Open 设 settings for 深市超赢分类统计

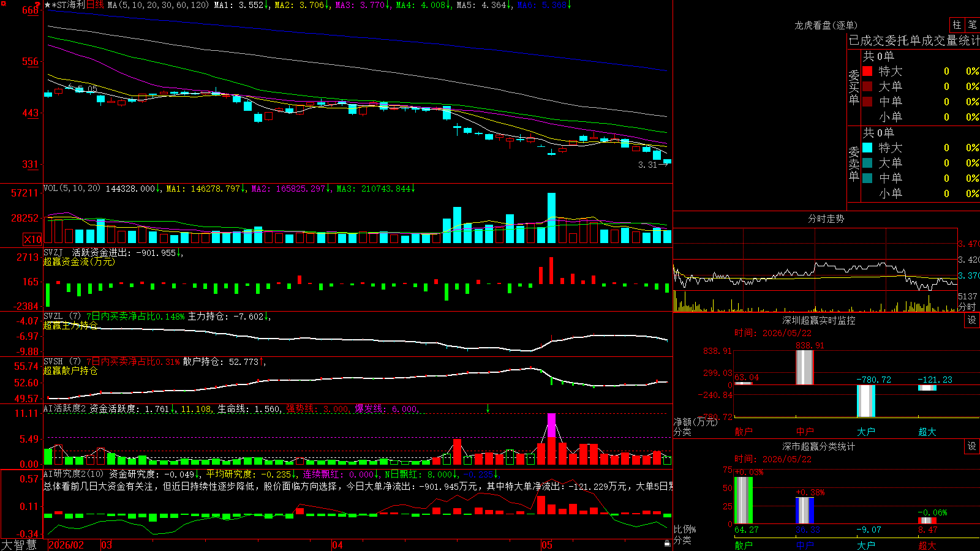tap(972, 446)
